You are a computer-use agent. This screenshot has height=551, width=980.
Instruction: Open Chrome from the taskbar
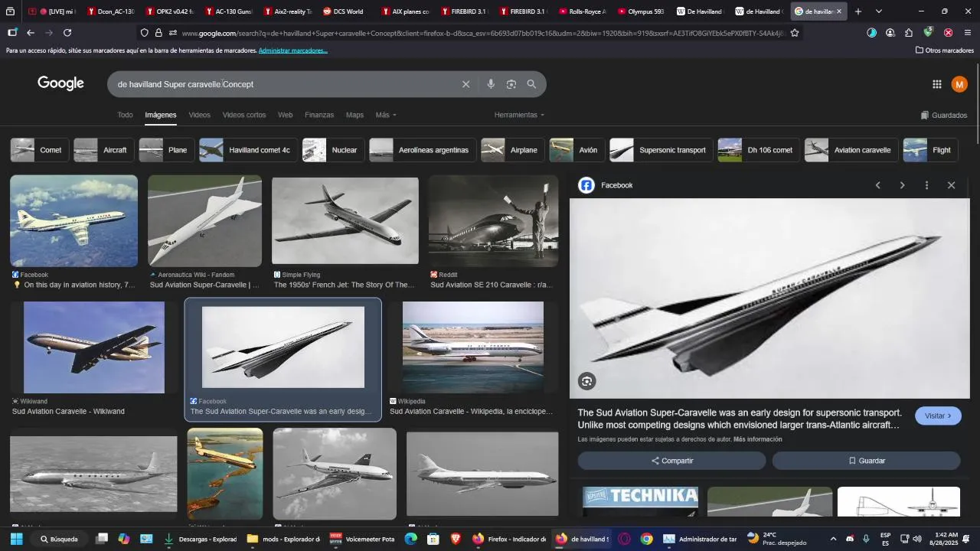pos(646,539)
